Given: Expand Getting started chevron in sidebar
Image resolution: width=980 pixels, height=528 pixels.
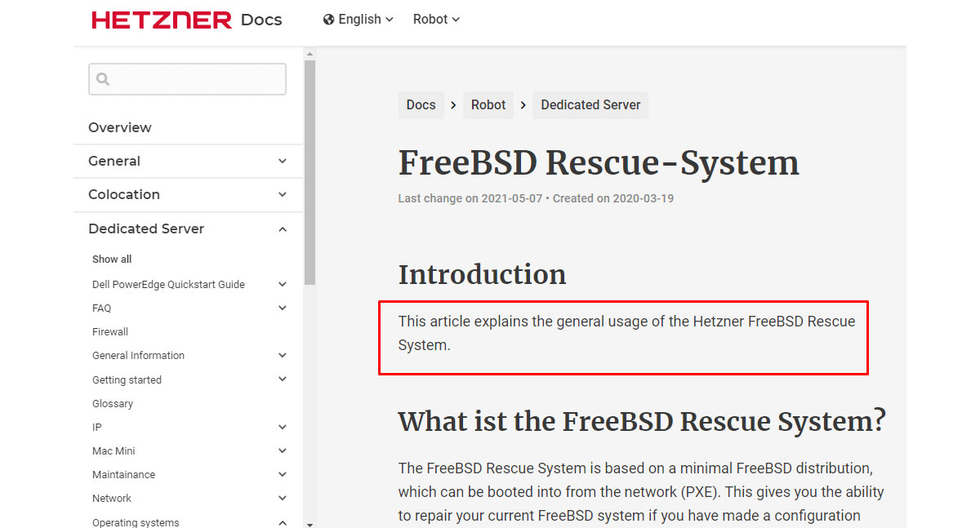Looking at the screenshot, I should click(283, 379).
